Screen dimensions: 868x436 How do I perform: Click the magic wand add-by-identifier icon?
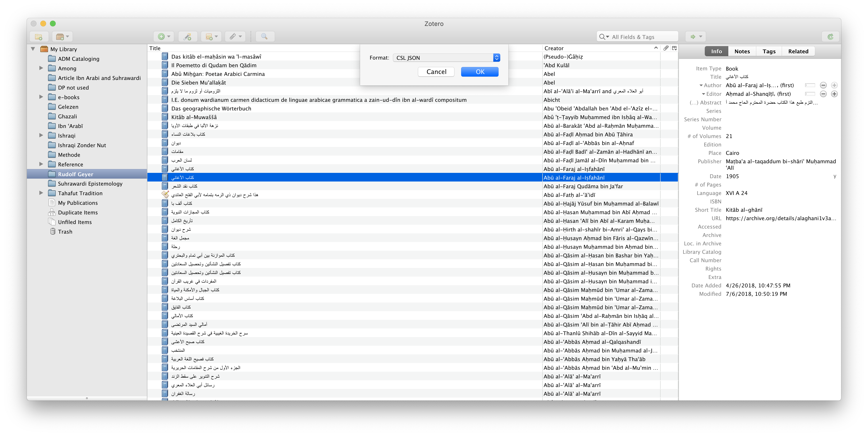187,37
